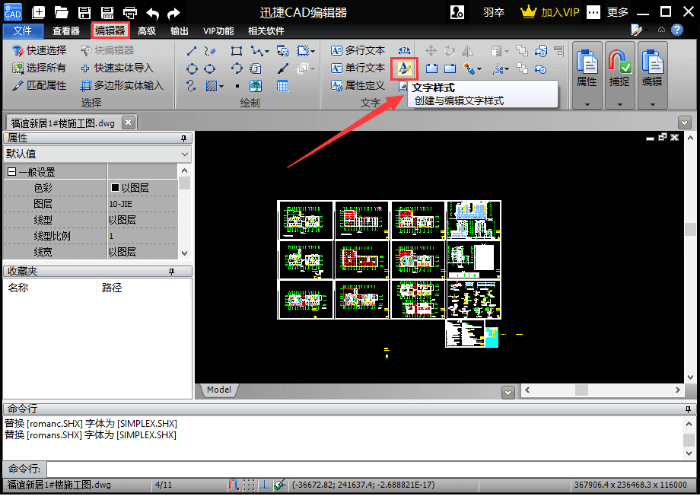Expand the arrow under the 属性 ribbon button
Viewport: 700px width, 495px height.
(587, 104)
